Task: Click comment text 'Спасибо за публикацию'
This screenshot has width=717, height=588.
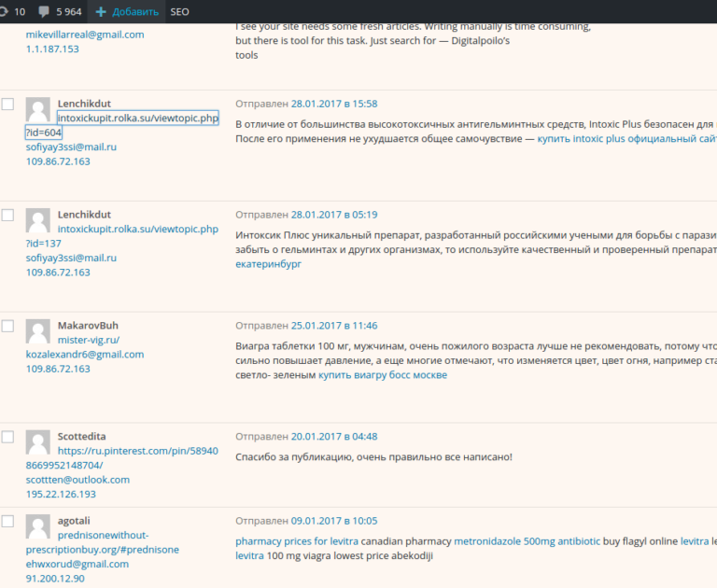Action: pos(293,456)
